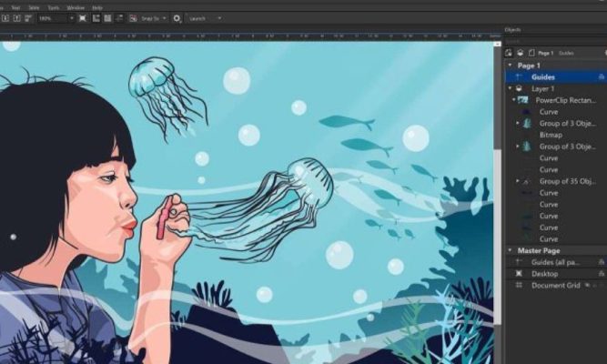The height and width of the screenshot is (364, 607).
Task: Collapse the Page 1 tree node
Action: (x=510, y=66)
